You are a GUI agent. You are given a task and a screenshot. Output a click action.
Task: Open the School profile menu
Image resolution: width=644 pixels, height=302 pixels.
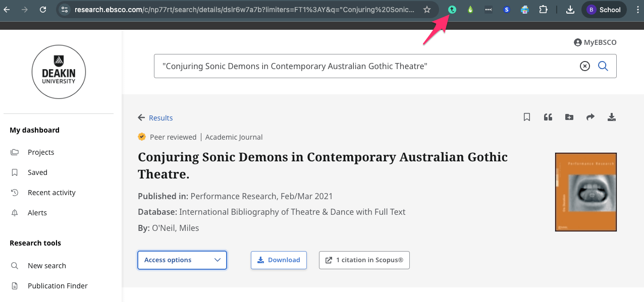click(x=604, y=10)
